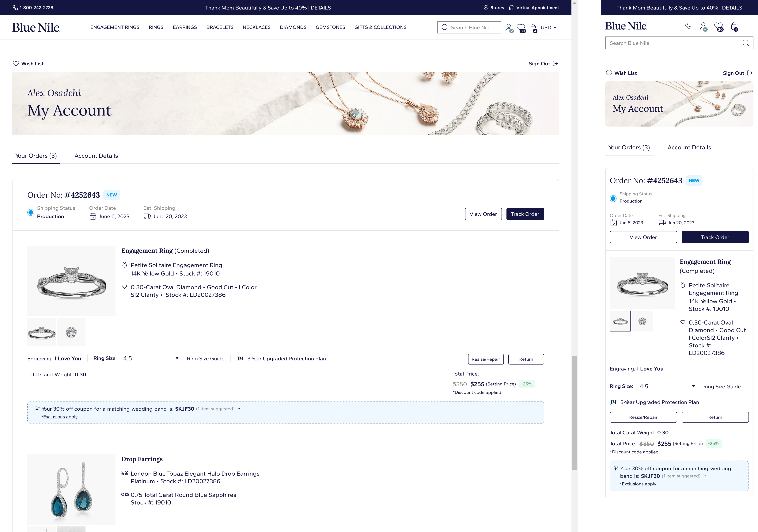Viewport: 758px width, 532px height.
Task: Click into the desktop Search Blue Nile field
Action: coord(469,27)
